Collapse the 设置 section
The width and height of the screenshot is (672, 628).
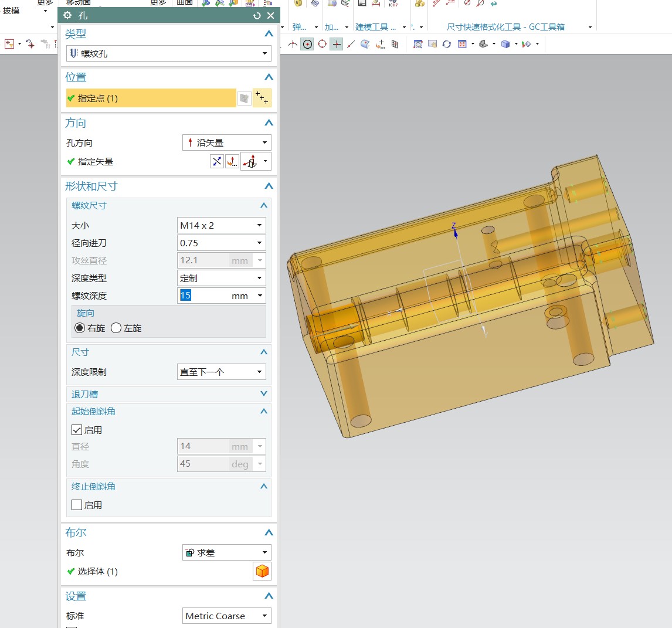point(269,596)
